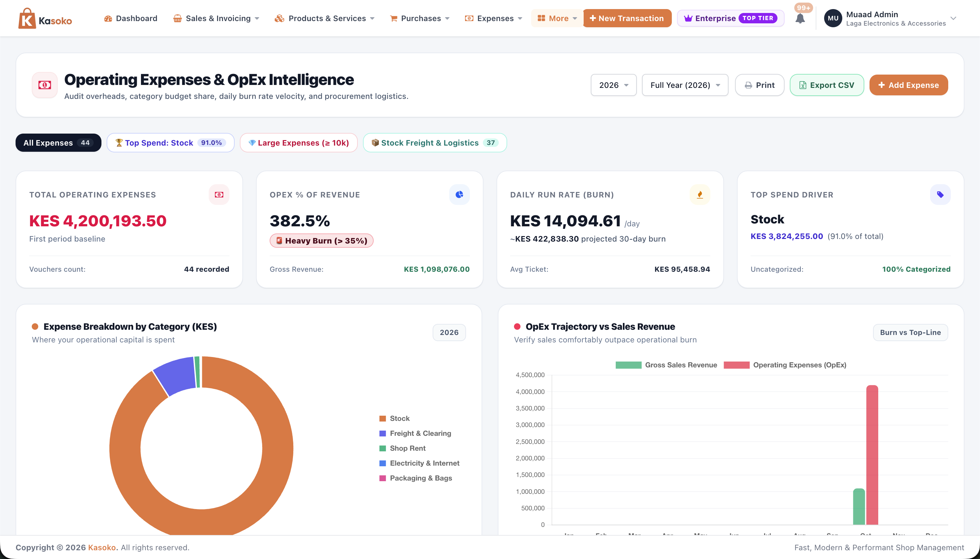The image size is (980, 559).
Task: Toggle Stock category in donut legend
Action: coord(394,419)
